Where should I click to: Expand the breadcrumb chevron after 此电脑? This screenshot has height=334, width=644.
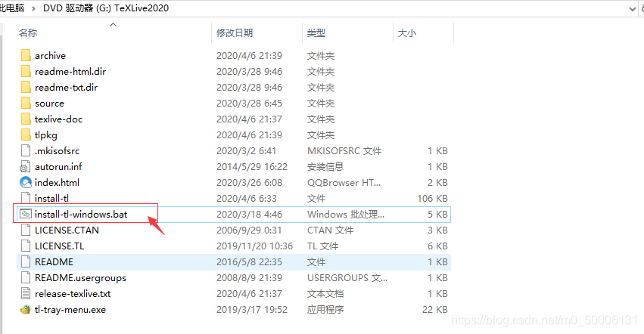click(x=34, y=8)
